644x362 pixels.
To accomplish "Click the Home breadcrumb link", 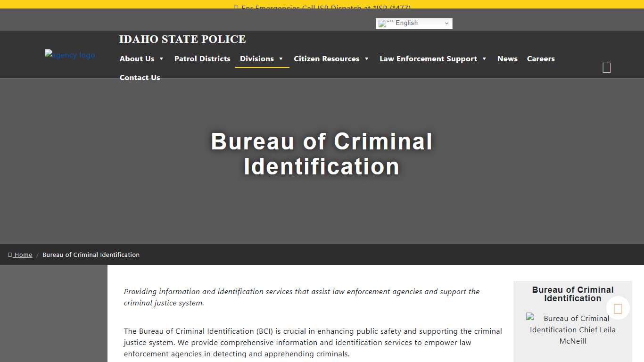I will pyautogui.click(x=23, y=255).
